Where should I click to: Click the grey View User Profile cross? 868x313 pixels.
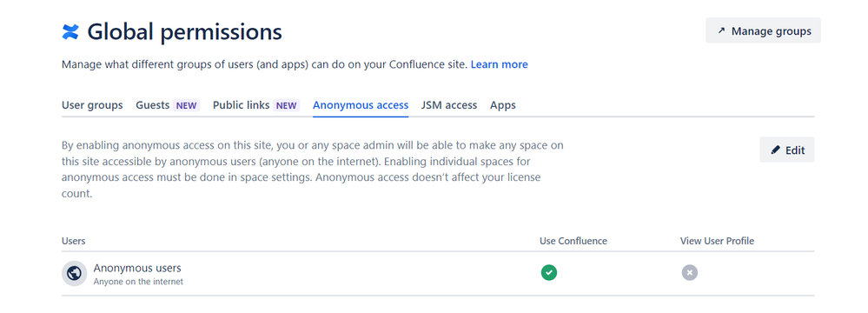coord(690,272)
